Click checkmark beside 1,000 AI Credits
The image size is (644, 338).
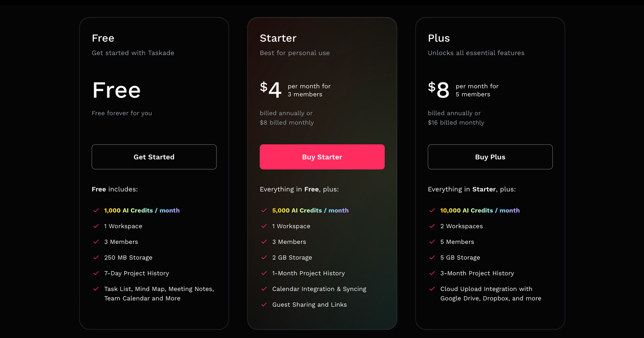(x=96, y=210)
